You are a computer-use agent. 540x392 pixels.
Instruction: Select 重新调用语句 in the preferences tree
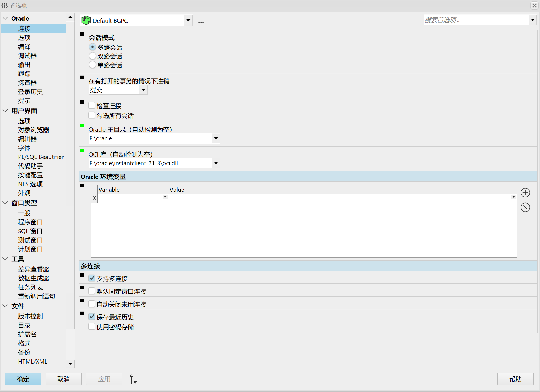point(37,296)
